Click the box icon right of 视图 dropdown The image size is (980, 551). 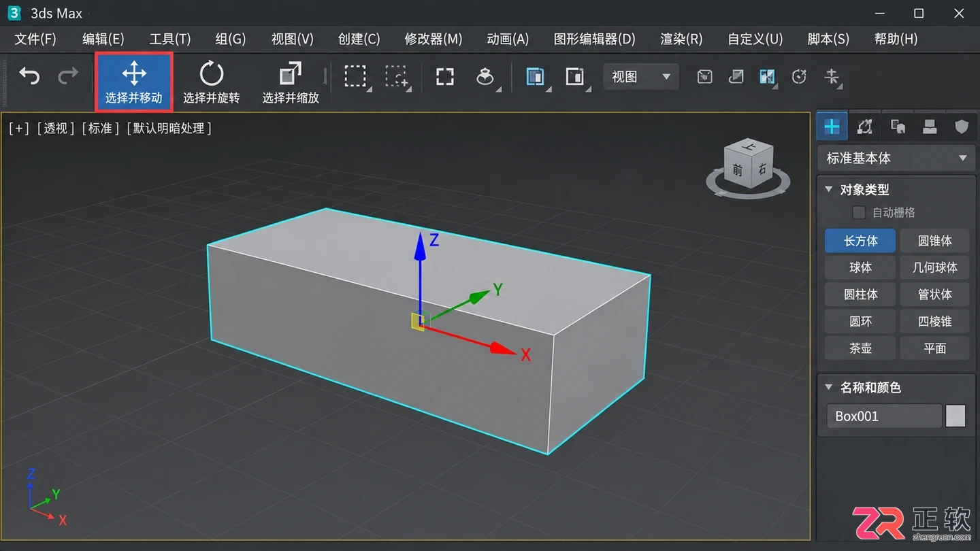tap(704, 76)
